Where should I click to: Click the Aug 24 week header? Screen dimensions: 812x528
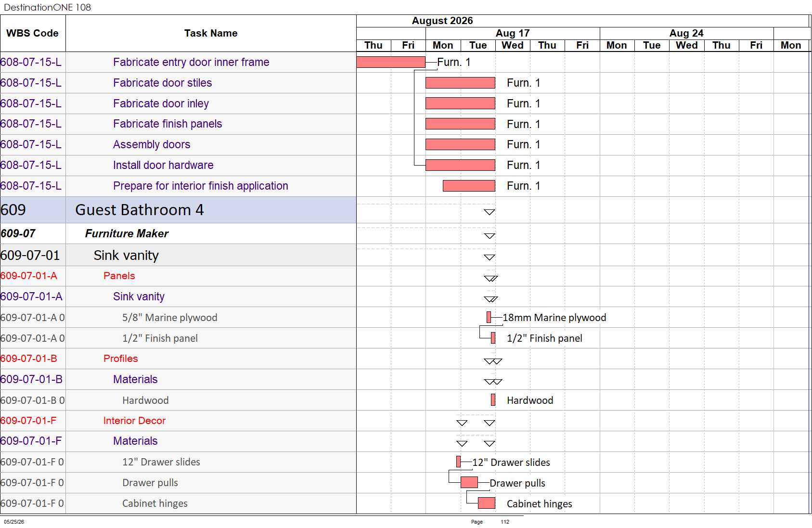(686, 33)
